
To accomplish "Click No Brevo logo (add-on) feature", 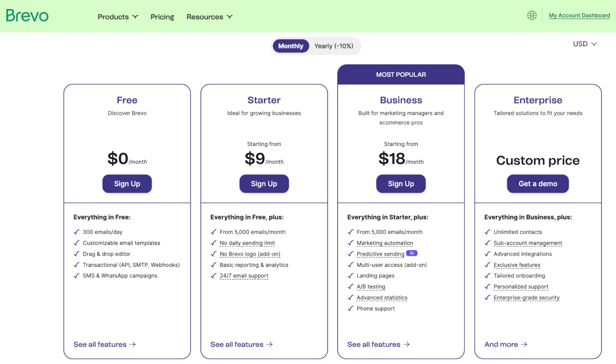I will click(250, 254).
